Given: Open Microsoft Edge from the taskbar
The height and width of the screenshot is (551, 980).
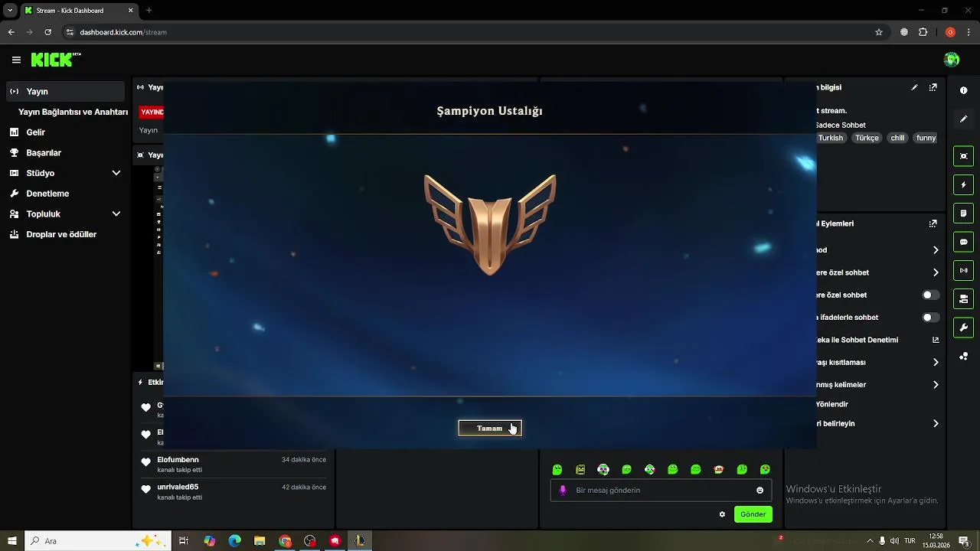Looking at the screenshot, I should click(x=235, y=541).
